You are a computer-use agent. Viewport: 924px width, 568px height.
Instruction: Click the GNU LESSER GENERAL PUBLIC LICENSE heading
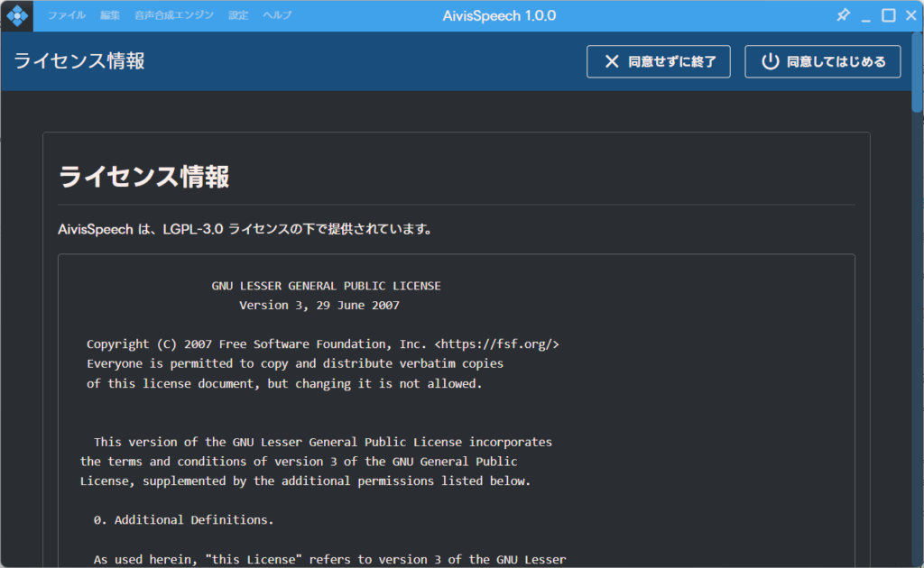(326, 286)
